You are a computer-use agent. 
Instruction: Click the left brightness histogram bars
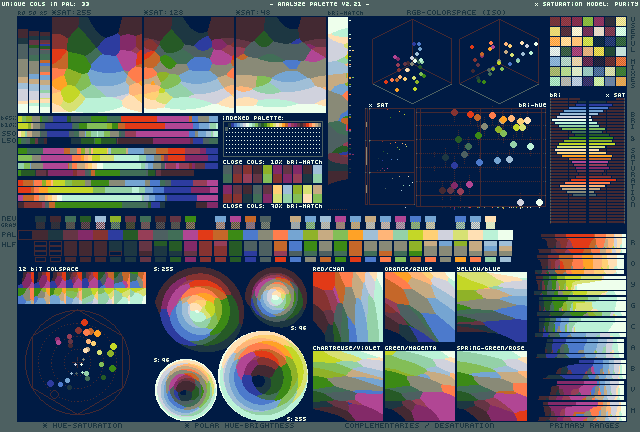pos(568,161)
